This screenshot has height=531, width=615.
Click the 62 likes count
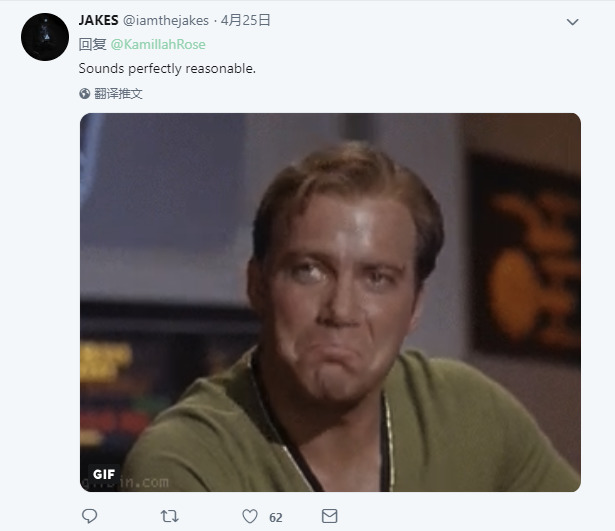pos(276,518)
